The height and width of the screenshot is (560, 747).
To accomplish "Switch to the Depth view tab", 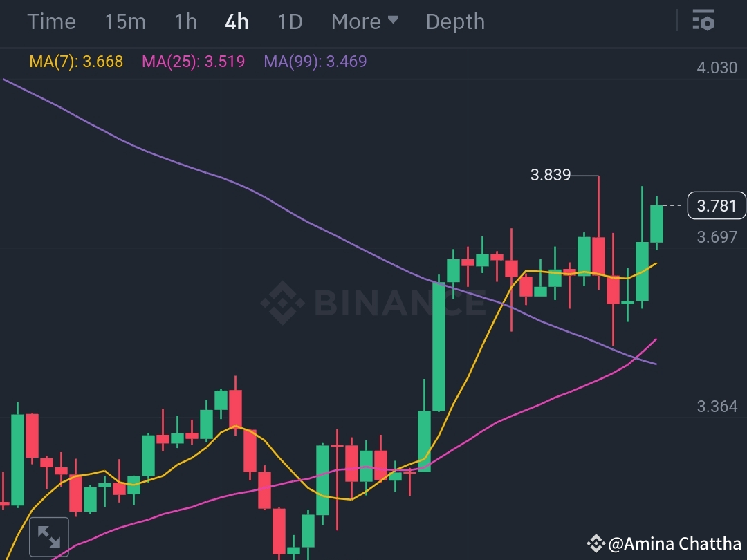I will pos(455,21).
